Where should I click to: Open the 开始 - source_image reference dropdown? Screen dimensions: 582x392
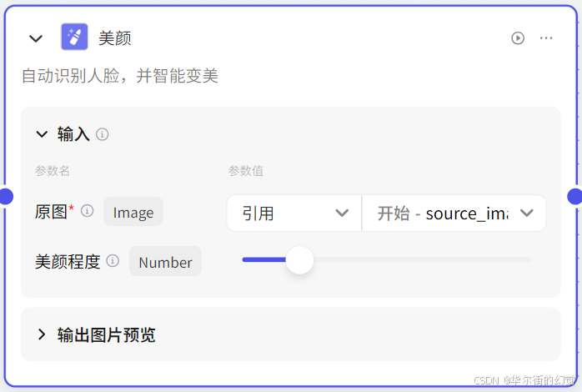(x=454, y=213)
